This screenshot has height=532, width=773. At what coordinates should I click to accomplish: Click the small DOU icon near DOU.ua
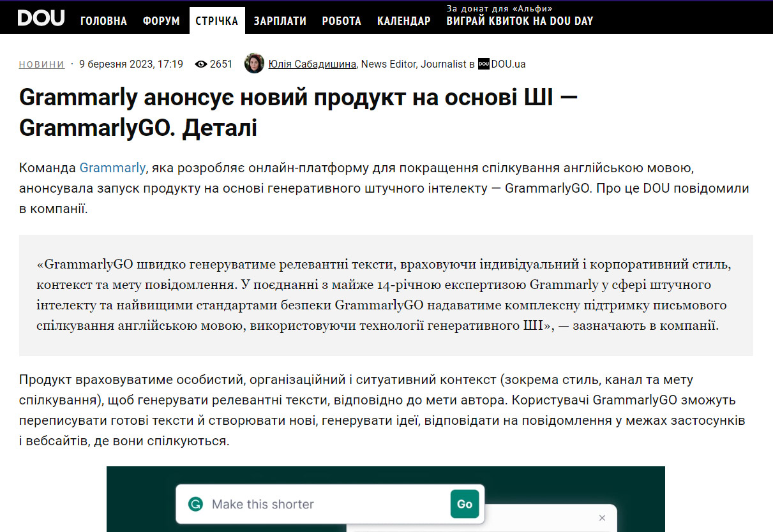[x=484, y=64]
